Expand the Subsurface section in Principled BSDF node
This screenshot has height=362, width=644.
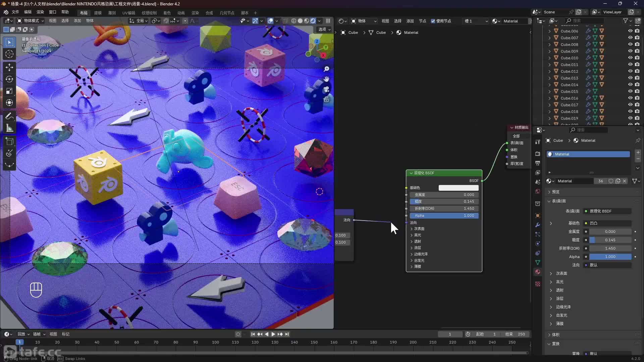[x=412, y=229]
